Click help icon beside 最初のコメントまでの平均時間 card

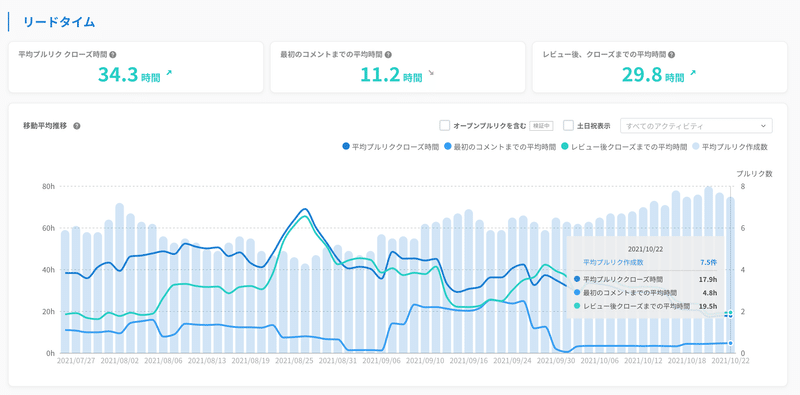click(388, 55)
